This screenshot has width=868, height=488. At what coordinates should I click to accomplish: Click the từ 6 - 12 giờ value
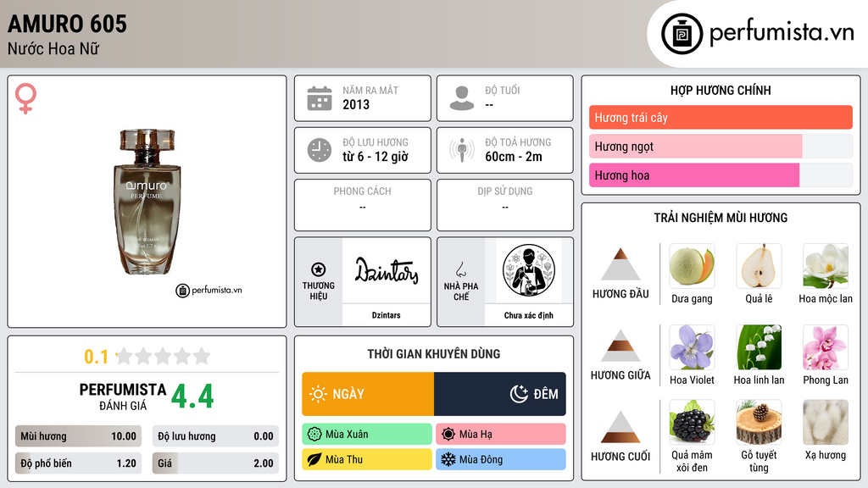click(x=376, y=157)
